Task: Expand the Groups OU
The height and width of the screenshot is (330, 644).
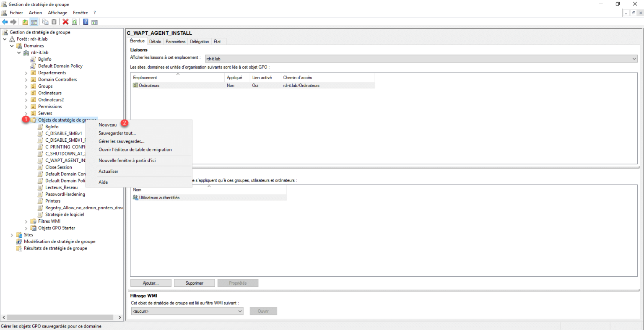Action: coord(26,86)
